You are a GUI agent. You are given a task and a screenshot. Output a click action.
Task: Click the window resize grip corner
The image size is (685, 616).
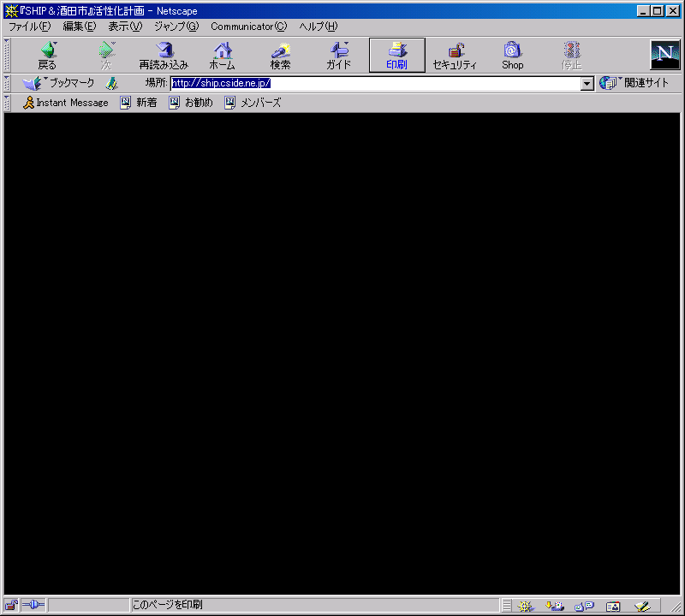pyautogui.click(x=676, y=607)
